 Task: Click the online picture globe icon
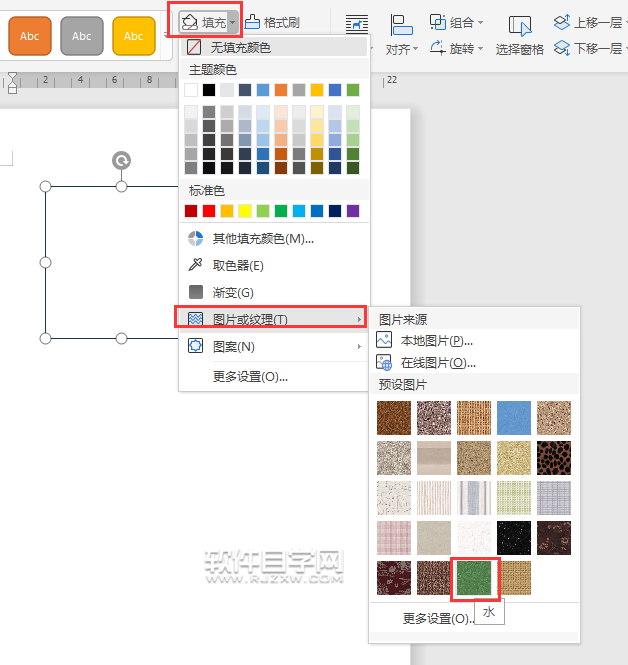point(384,363)
